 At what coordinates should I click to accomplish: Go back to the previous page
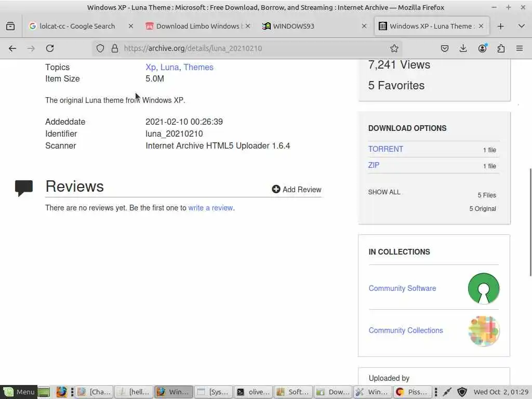pos(12,48)
